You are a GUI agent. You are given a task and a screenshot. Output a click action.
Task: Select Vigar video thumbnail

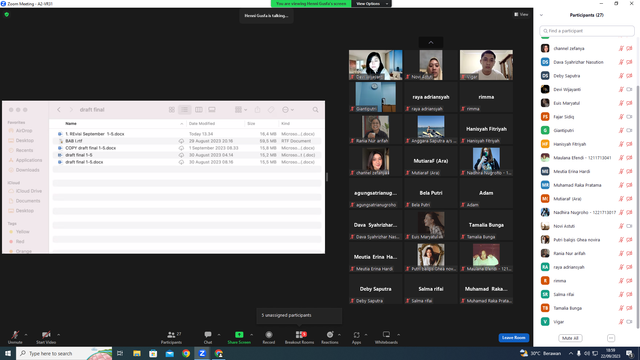(x=486, y=65)
